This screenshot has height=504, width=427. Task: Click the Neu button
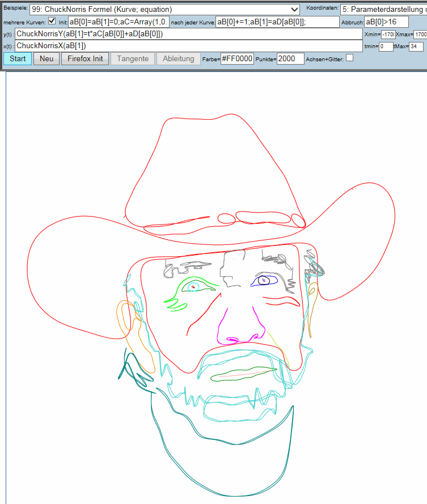point(46,59)
